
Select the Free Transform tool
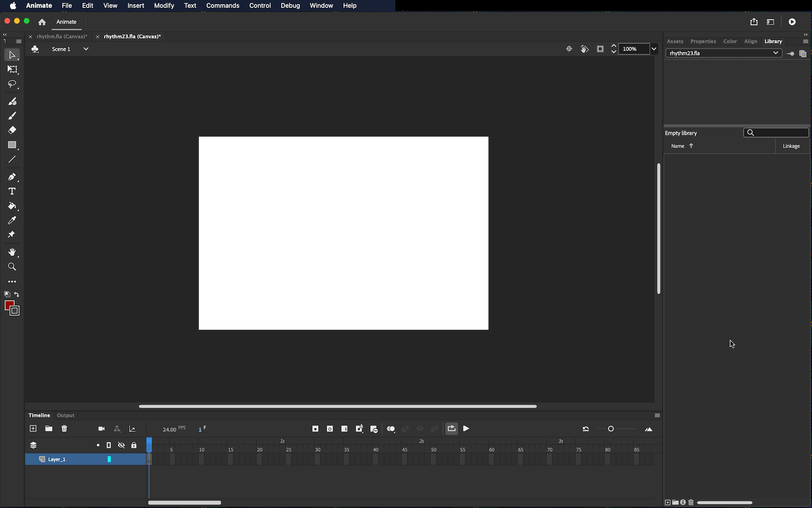[x=13, y=70]
